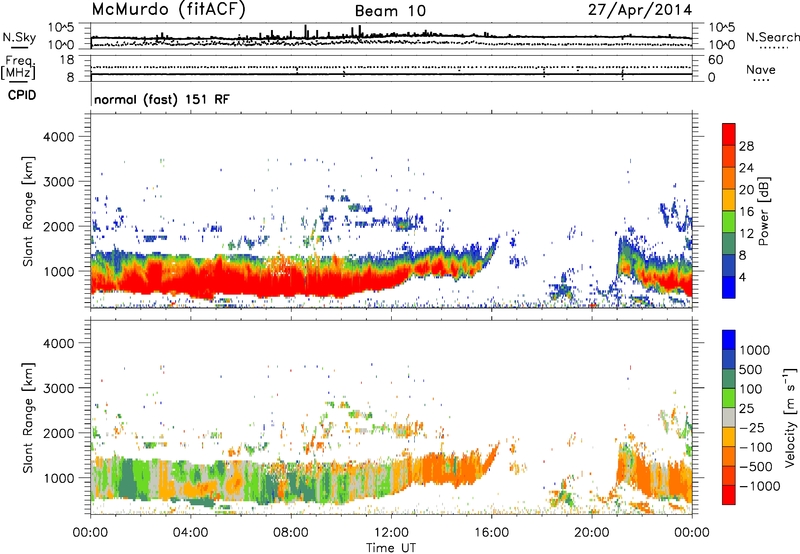Click the "20:00" time axis label
The height and width of the screenshot is (554, 800).
592,533
